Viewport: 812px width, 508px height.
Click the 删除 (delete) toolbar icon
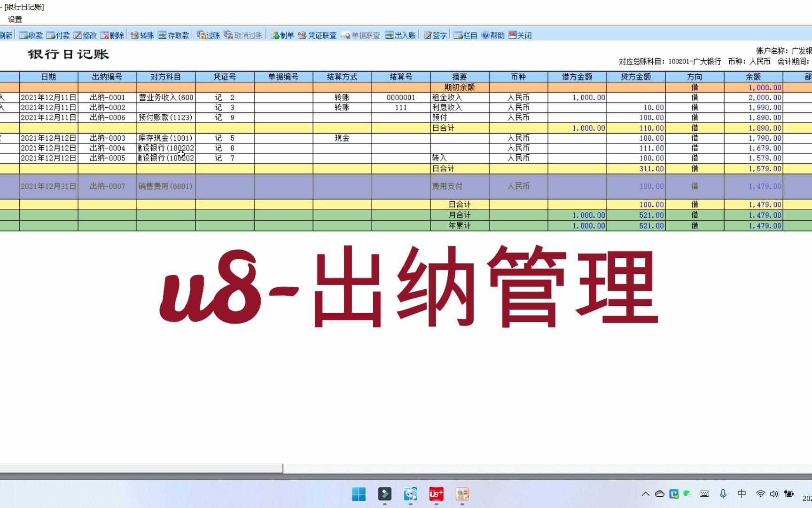click(x=112, y=35)
